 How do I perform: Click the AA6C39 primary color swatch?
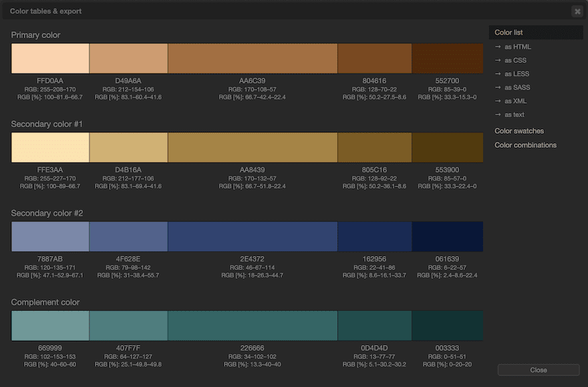click(253, 59)
